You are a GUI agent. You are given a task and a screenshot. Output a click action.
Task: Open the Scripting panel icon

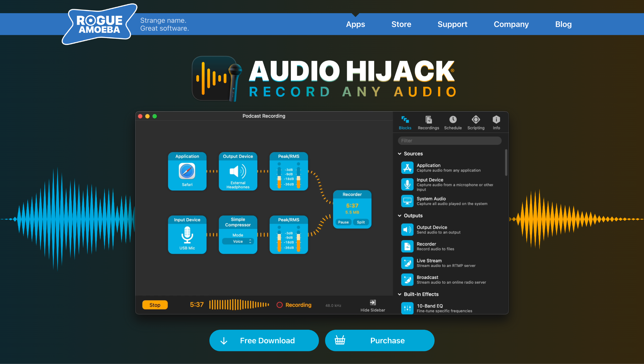(476, 120)
